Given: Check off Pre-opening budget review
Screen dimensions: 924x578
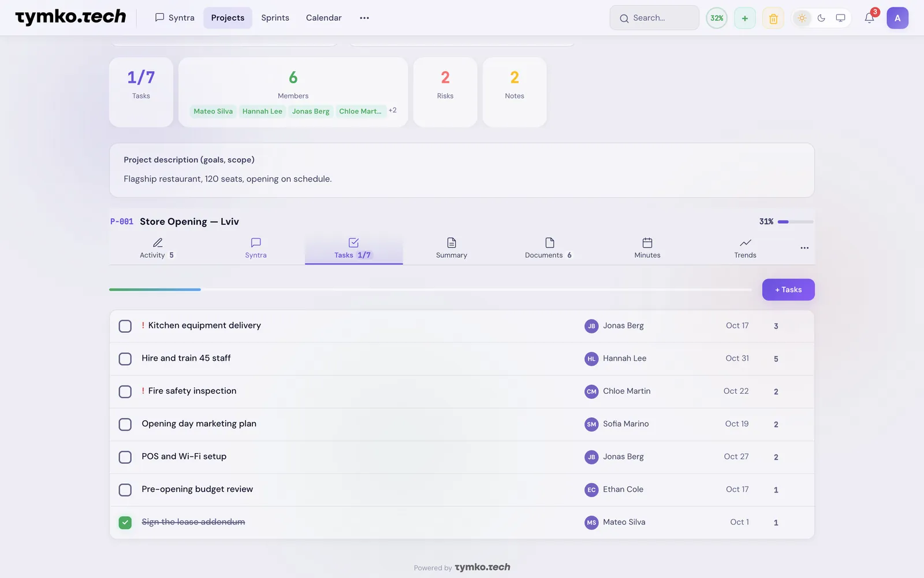Looking at the screenshot, I should point(125,490).
